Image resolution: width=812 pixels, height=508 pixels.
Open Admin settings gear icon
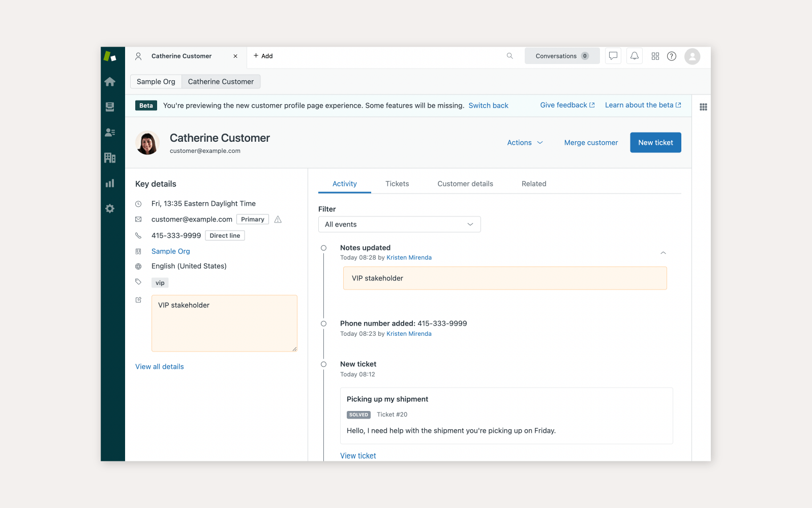110,209
